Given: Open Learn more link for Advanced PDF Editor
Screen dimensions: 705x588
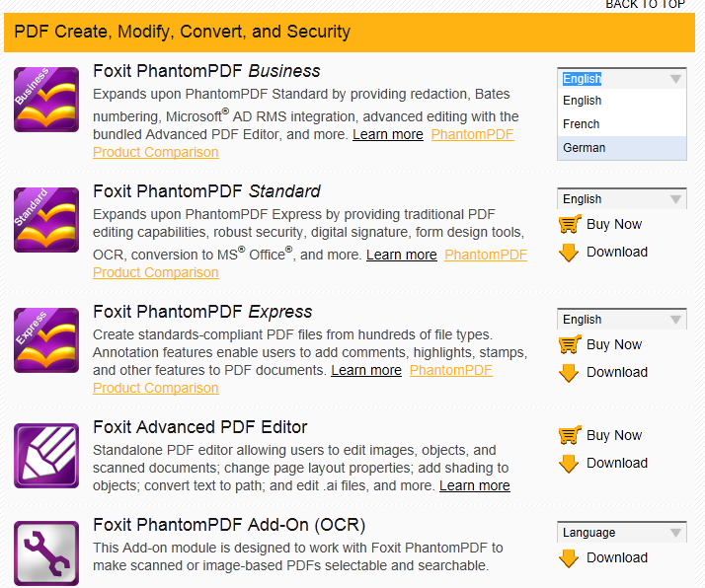Looking at the screenshot, I should 474,485.
